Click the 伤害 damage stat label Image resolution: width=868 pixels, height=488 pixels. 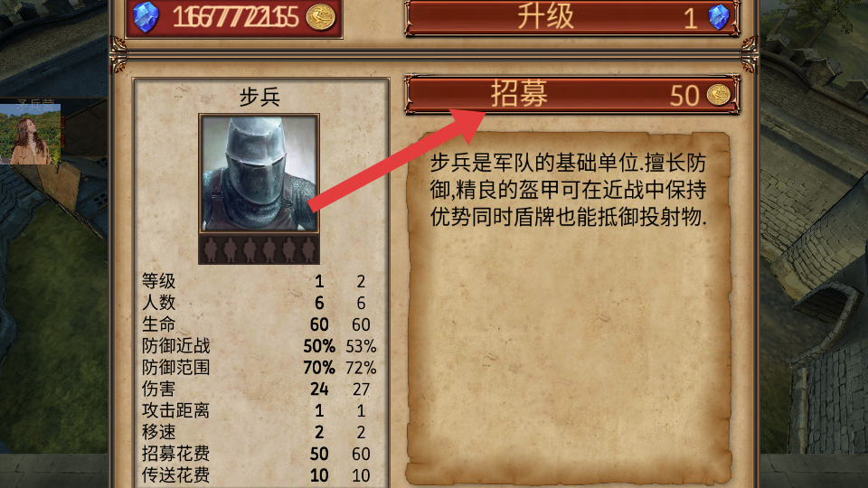point(158,389)
